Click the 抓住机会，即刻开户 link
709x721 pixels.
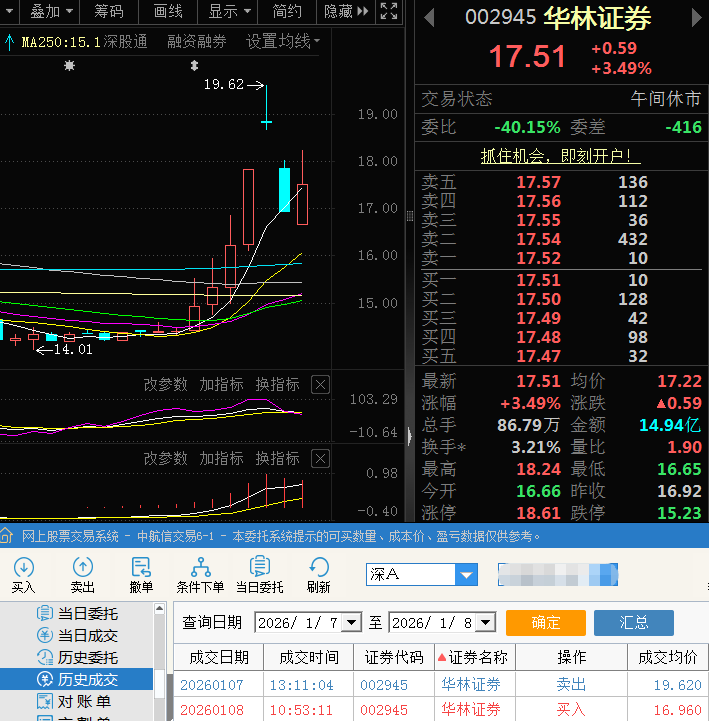click(x=560, y=156)
